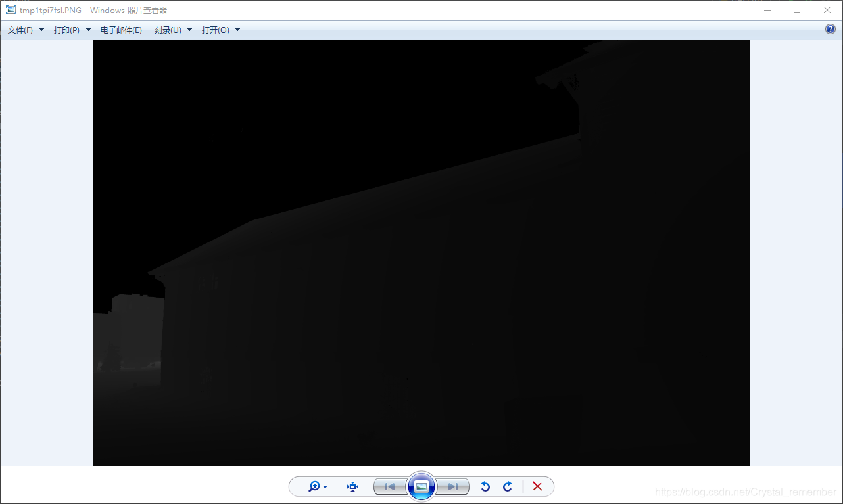This screenshot has height=504, width=843.
Task: Start the slideshow with center button
Action: [422, 486]
